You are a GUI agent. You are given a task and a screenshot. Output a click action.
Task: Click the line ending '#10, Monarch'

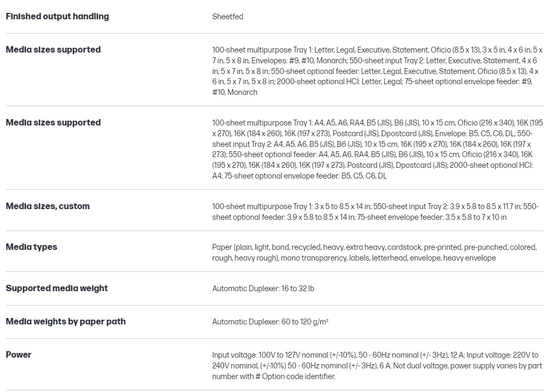235,92
